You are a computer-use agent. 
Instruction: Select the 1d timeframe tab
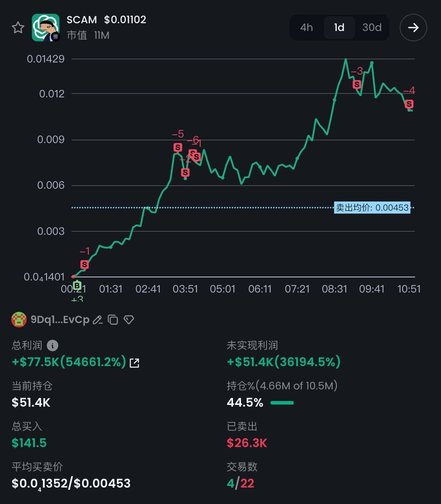[339, 28]
